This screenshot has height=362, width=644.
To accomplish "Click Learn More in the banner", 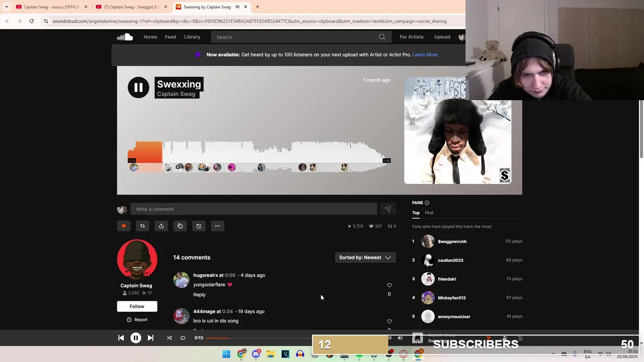I will 425,55.
